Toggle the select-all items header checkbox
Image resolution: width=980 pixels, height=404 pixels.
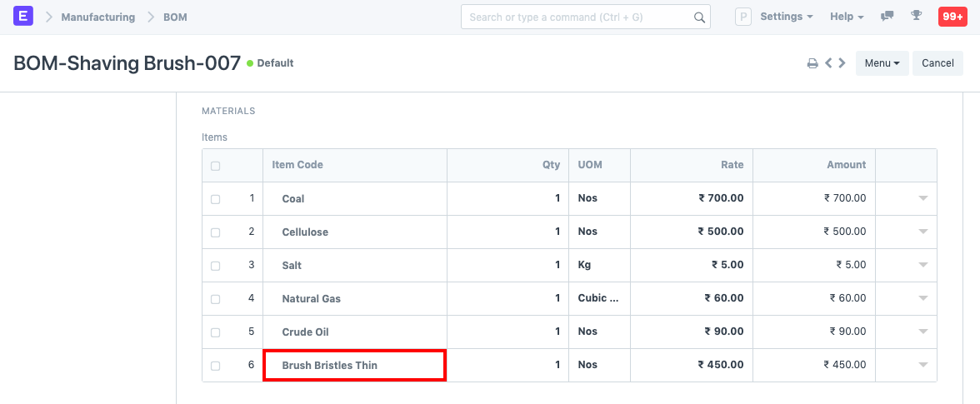tap(216, 166)
